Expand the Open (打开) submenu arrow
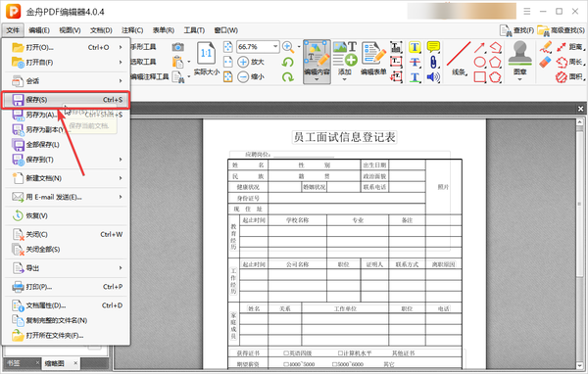The image size is (588, 374). pos(121,47)
